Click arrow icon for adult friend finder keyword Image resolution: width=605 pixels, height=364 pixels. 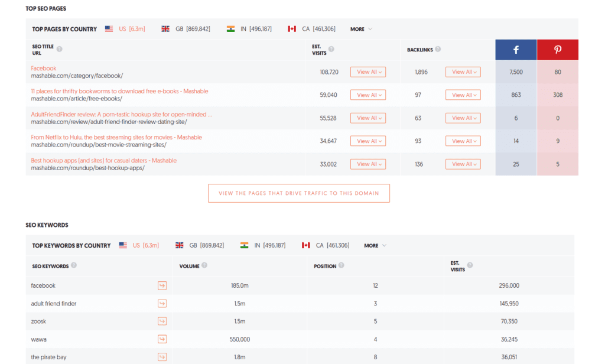tap(162, 303)
